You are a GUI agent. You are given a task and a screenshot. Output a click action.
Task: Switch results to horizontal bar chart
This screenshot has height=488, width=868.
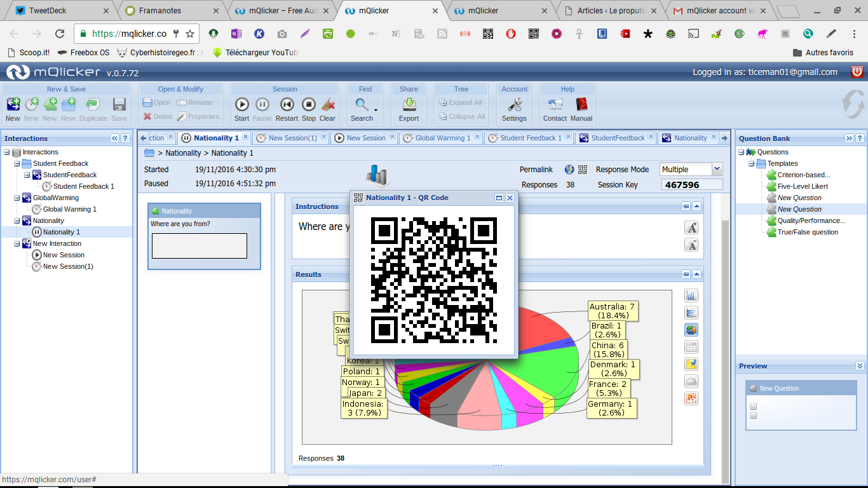(691, 313)
